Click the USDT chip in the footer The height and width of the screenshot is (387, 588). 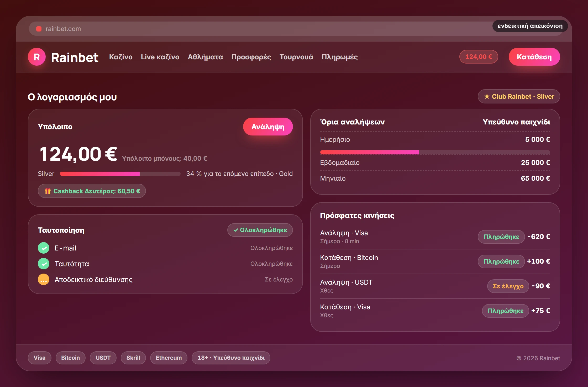[103, 358]
